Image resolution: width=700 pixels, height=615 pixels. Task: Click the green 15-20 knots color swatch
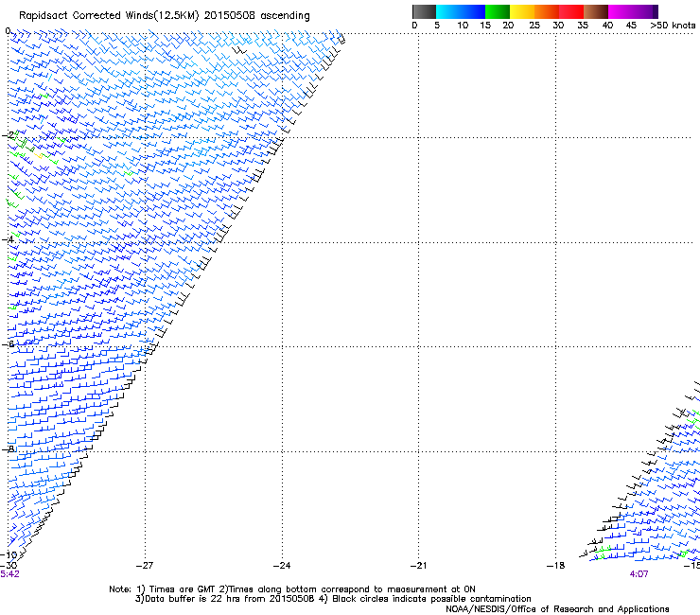click(x=498, y=11)
